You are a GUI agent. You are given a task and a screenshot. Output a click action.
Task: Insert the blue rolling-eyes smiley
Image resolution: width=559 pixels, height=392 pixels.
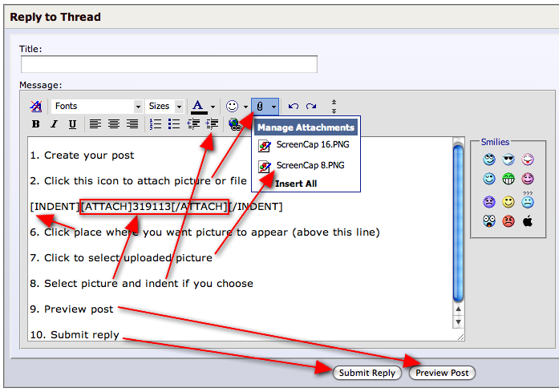[x=489, y=160]
